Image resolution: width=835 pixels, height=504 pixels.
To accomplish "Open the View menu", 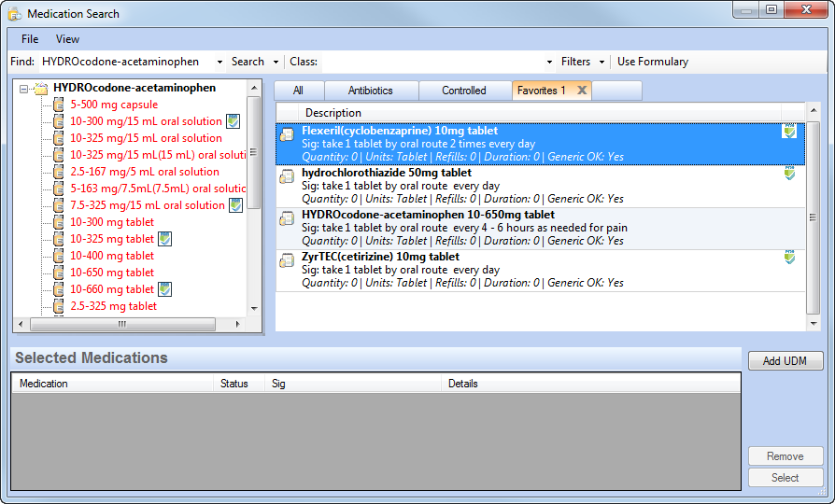I will coord(67,39).
